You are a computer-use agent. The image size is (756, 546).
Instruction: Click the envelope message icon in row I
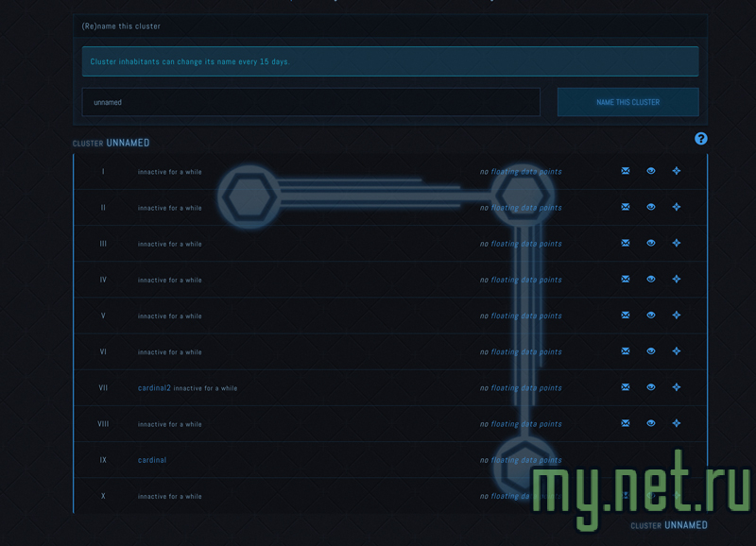(626, 171)
